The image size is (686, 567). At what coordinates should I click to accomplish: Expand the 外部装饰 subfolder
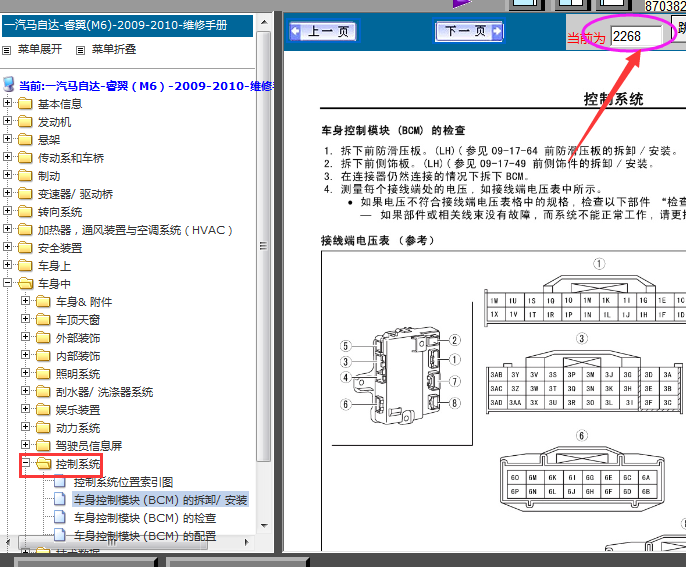click(25, 336)
